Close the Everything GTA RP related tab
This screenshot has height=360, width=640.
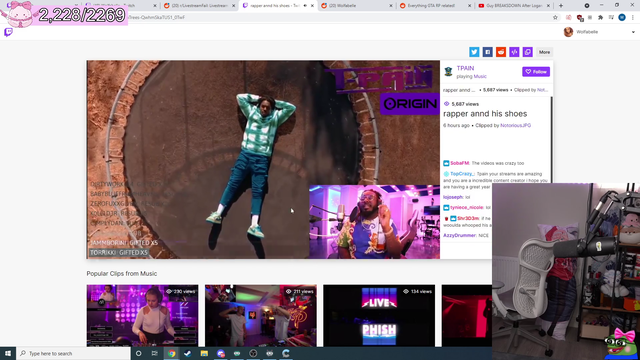click(469, 6)
